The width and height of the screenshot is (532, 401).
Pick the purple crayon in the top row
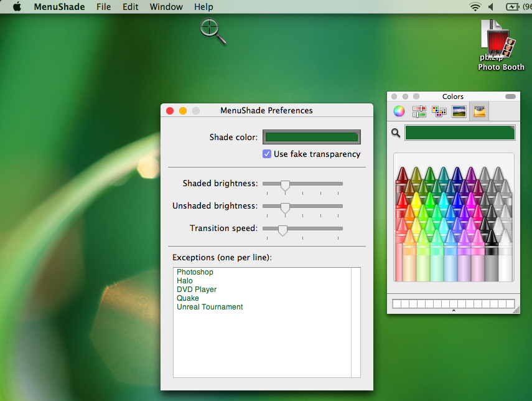[470, 174]
